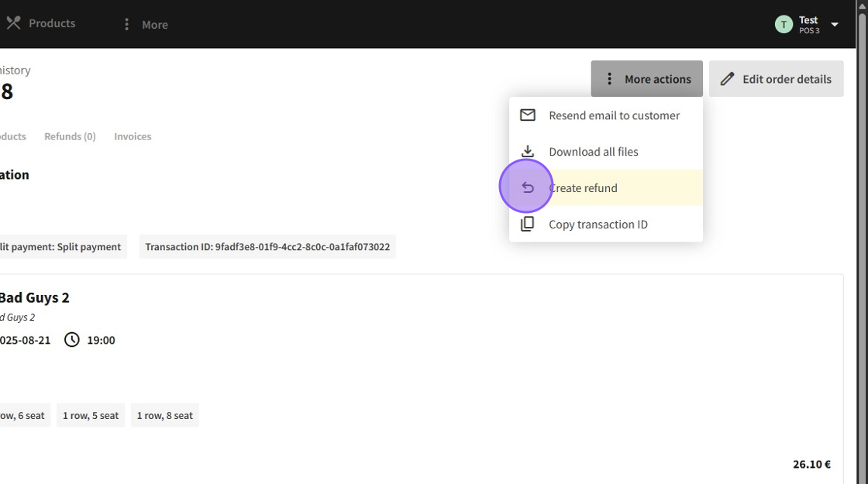Click the envelope icon for resend email
The width and height of the screenshot is (868, 484).
[x=528, y=115]
